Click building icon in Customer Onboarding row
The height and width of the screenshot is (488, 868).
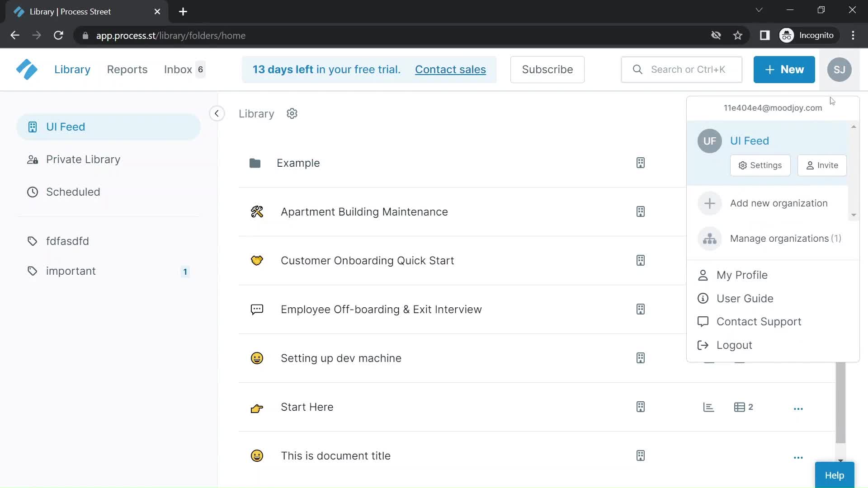[641, 260]
